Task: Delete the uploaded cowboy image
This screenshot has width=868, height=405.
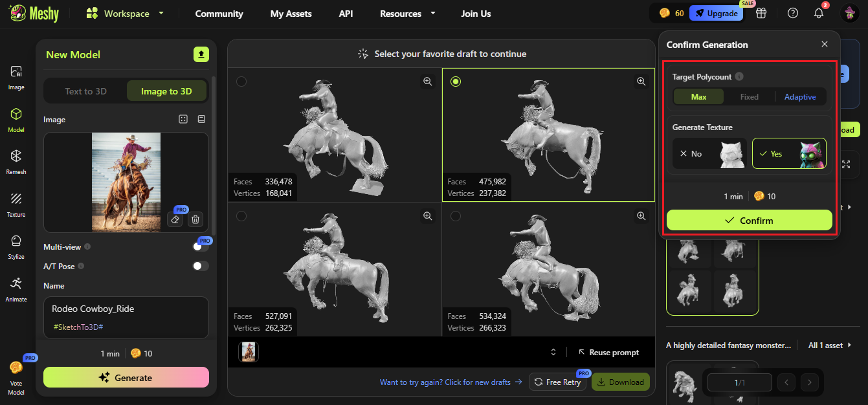Action: click(195, 219)
